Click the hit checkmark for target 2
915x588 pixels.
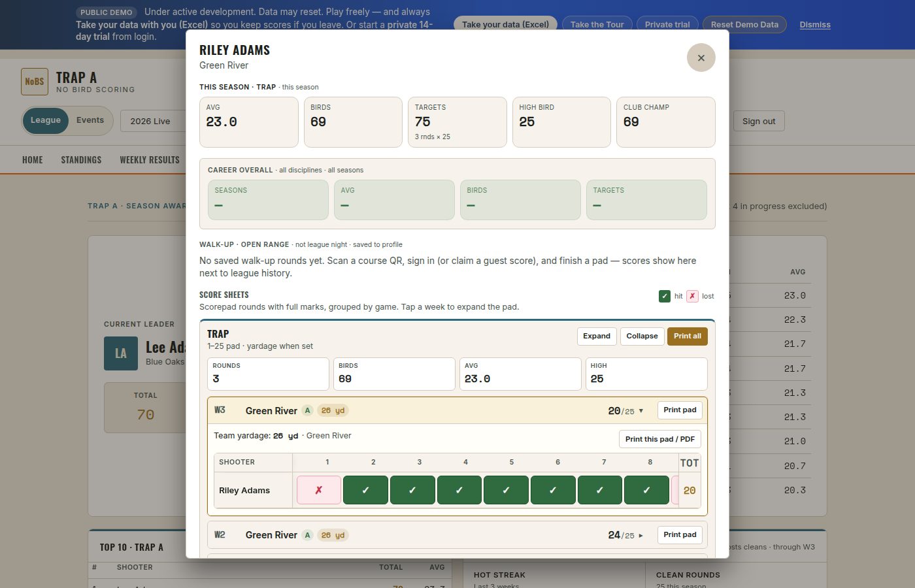click(365, 490)
